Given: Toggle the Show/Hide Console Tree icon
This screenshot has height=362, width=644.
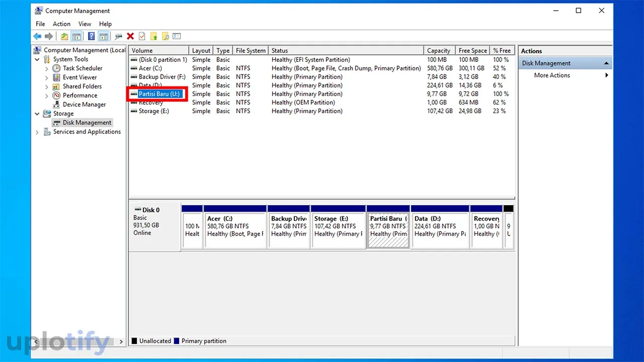Looking at the screenshot, I should pos(76,36).
